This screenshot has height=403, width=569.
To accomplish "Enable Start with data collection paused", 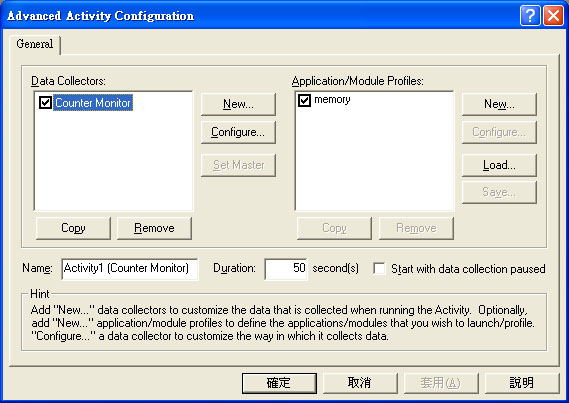I will click(x=380, y=269).
